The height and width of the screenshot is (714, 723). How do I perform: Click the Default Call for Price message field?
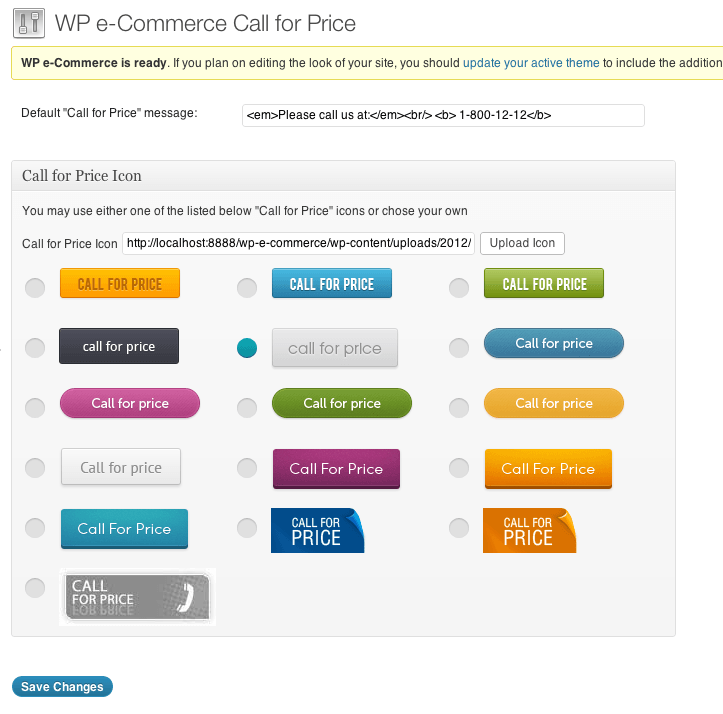(443, 115)
